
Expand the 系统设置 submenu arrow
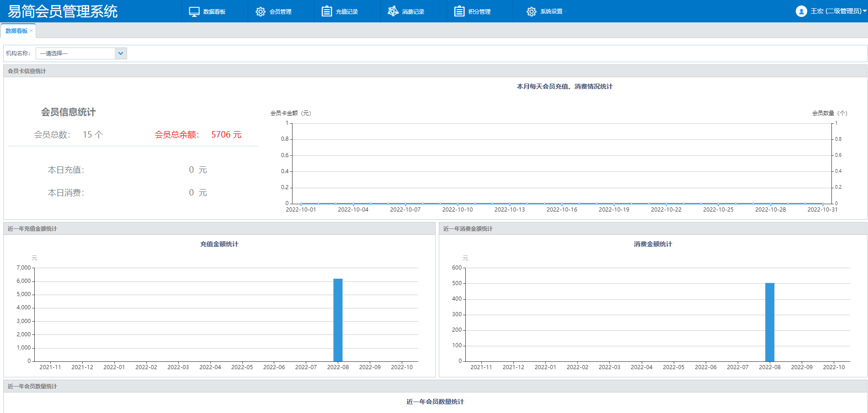coord(565,11)
